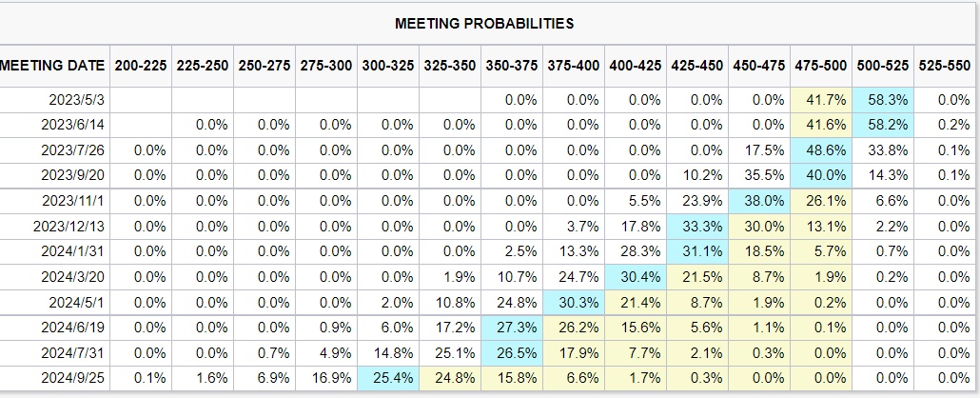
Task: Click the 40.0% cell for 2023/9/20
Action: [822, 175]
